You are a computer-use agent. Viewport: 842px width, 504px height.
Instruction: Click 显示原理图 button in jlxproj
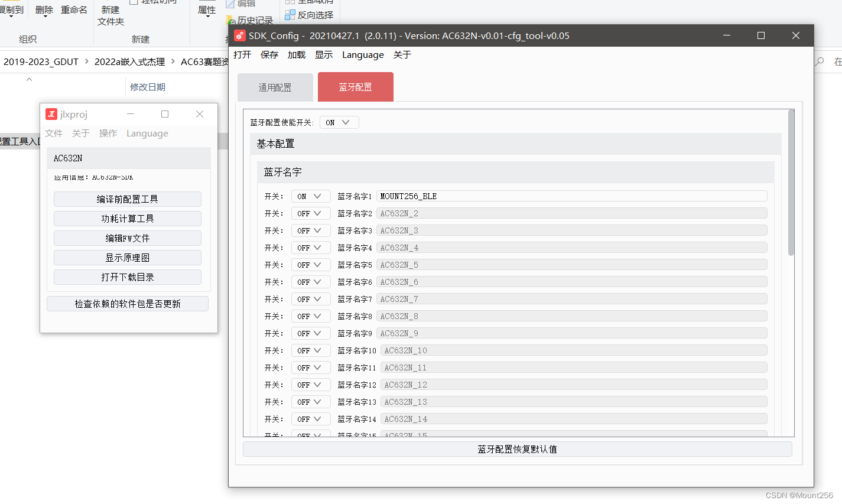click(128, 258)
